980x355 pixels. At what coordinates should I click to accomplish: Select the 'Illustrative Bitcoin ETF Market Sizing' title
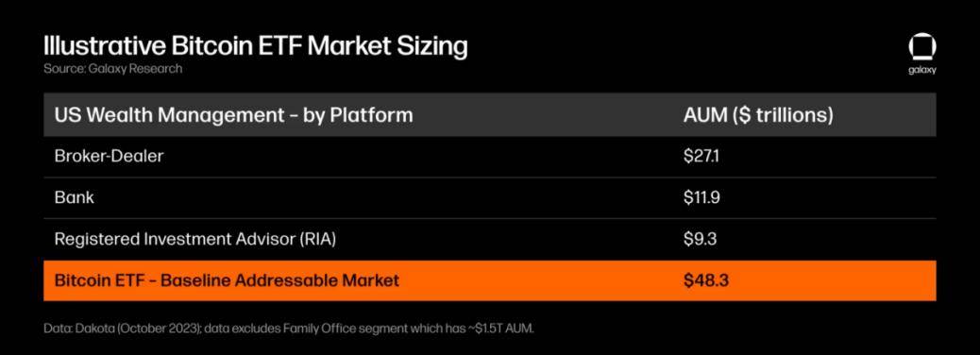point(255,47)
